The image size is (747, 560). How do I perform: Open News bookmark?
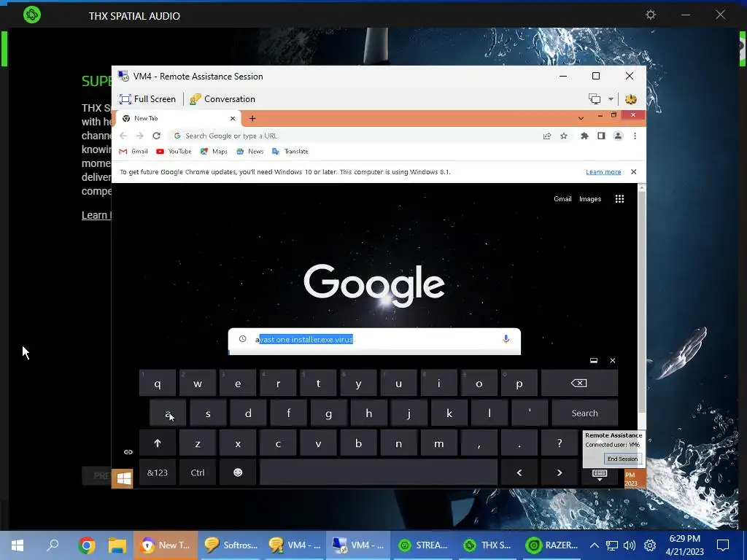249,152
